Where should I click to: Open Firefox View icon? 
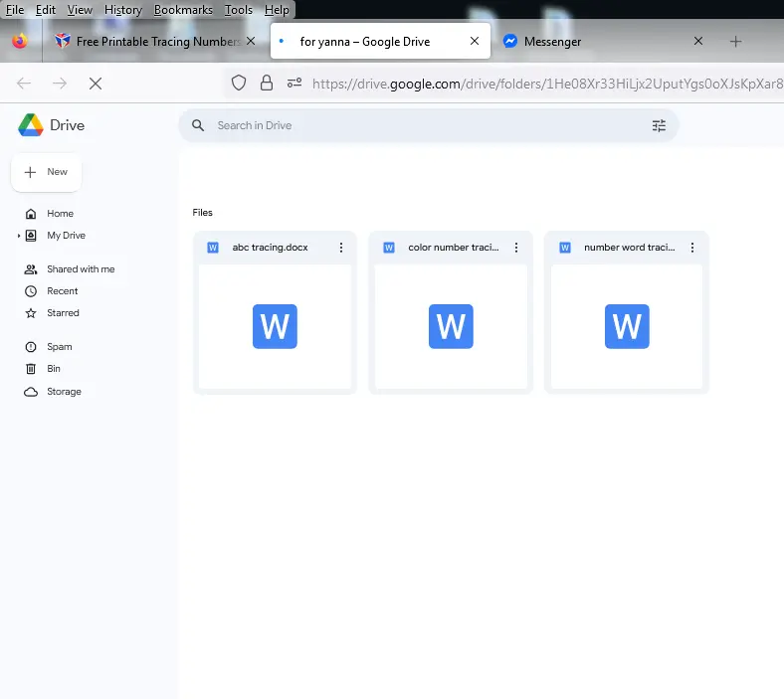pyautogui.click(x=20, y=41)
